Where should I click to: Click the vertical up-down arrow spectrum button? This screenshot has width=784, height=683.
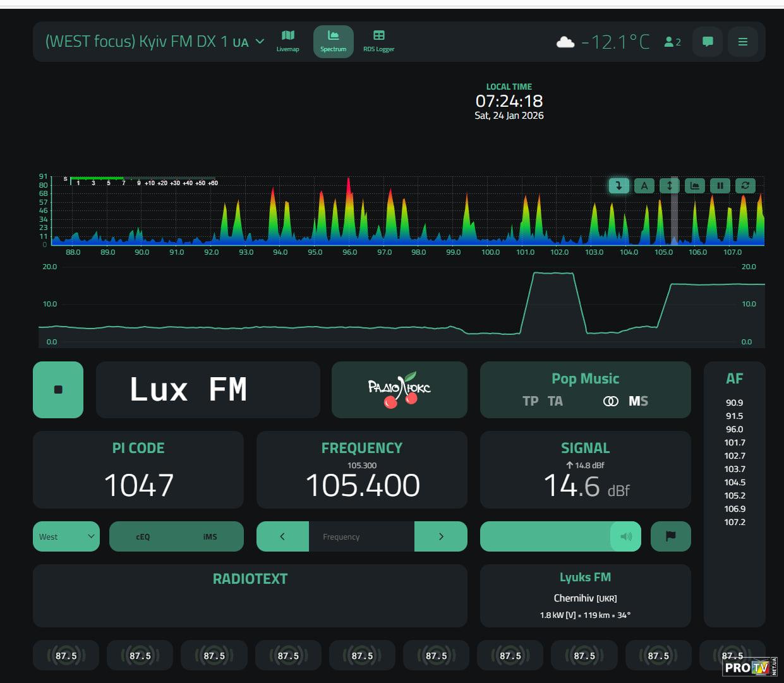pos(669,185)
